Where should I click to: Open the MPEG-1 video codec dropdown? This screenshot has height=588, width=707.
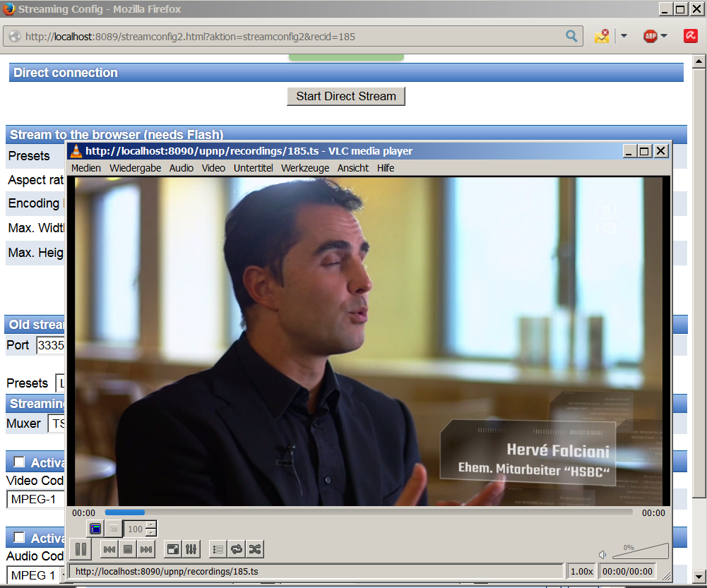(x=35, y=499)
